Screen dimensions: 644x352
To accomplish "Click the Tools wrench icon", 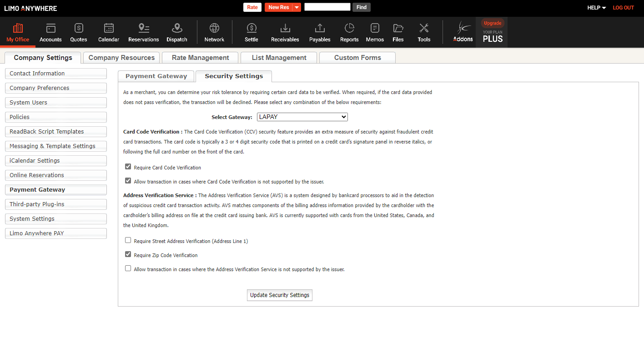I will [x=424, y=29].
